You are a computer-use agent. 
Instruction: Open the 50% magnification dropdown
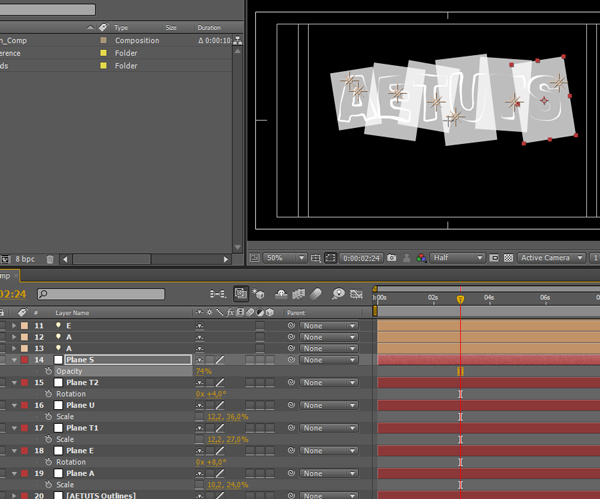coord(285,258)
